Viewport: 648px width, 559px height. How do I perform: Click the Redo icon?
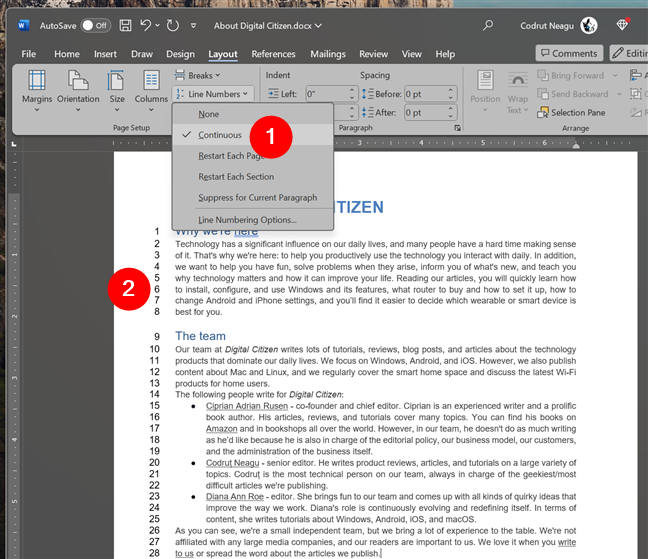[x=173, y=26]
